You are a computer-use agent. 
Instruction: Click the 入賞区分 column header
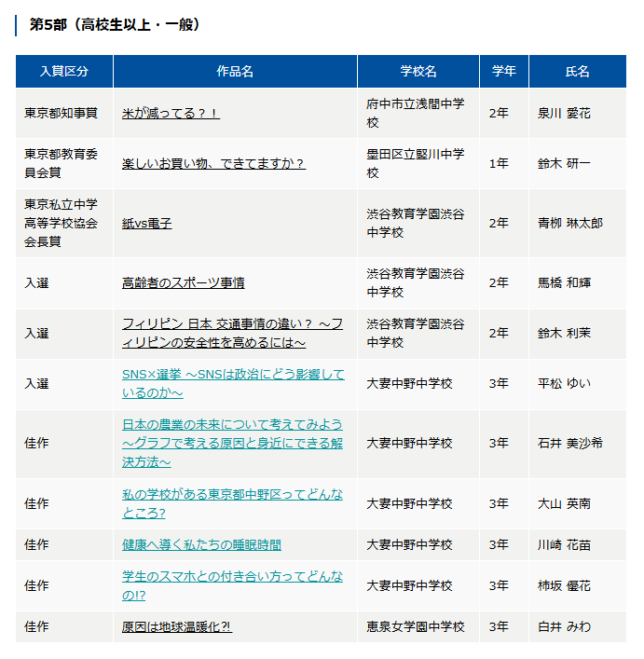tap(64, 72)
